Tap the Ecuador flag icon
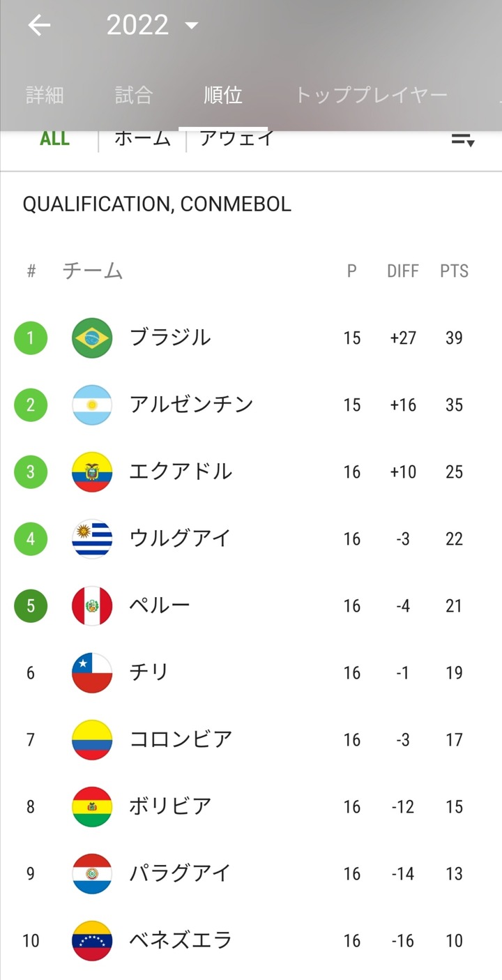Image resolution: width=502 pixels, height=980 pixels. point(92,472)
